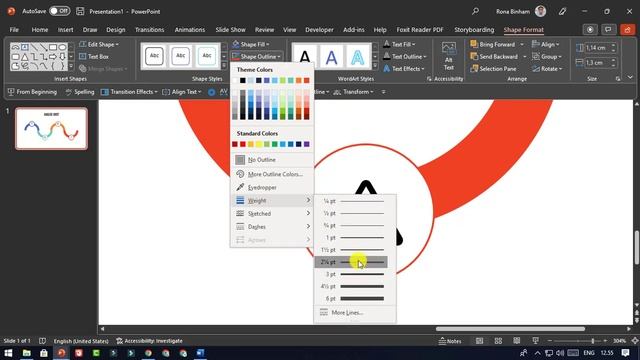Screen dimensions: 640x360
Task: Pick the orange-red theme color swatch
Action: tap(307, 80)
